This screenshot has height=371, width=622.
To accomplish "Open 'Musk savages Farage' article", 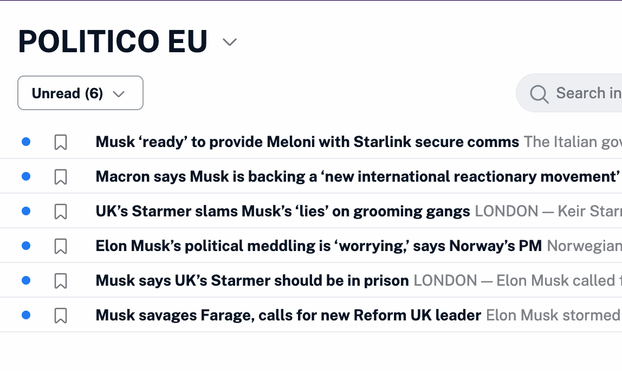I will (288, 315).
